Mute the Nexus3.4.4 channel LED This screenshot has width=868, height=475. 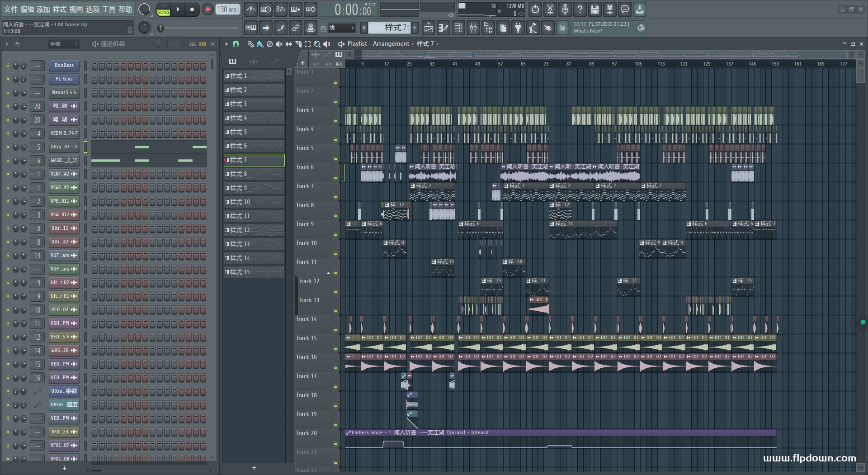click(8, 93)
